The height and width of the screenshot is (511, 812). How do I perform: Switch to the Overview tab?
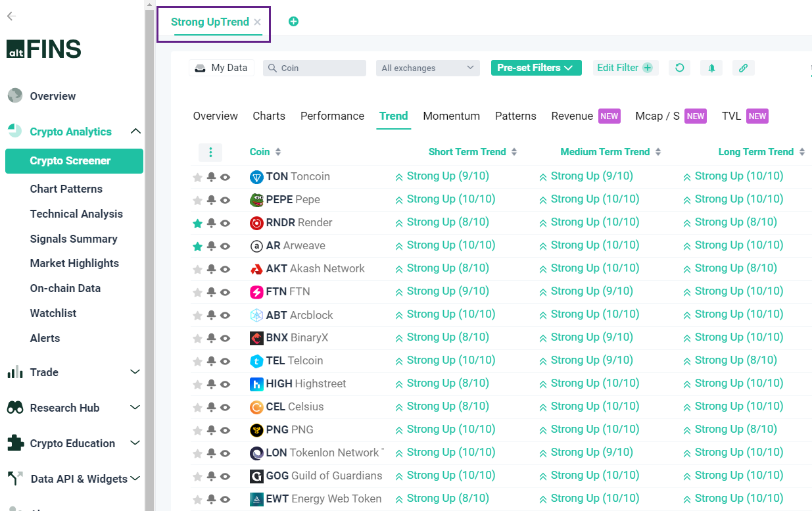coord(215,116)
